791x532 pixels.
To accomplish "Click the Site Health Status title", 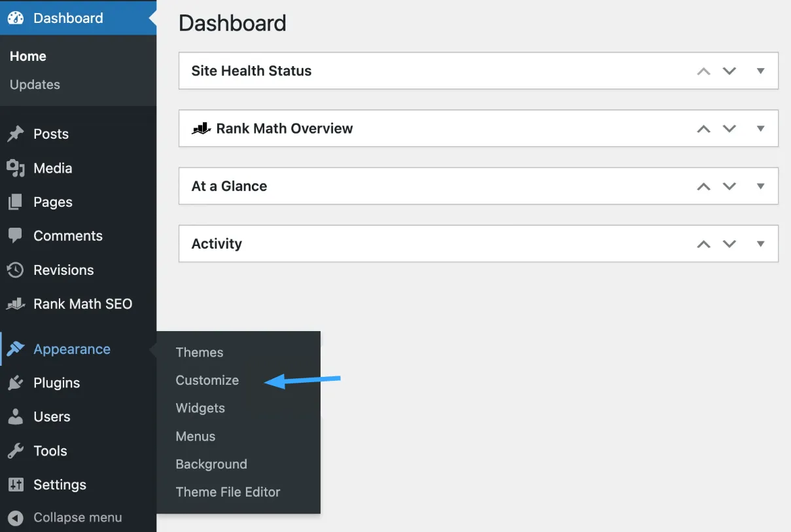I will point(251,71).
